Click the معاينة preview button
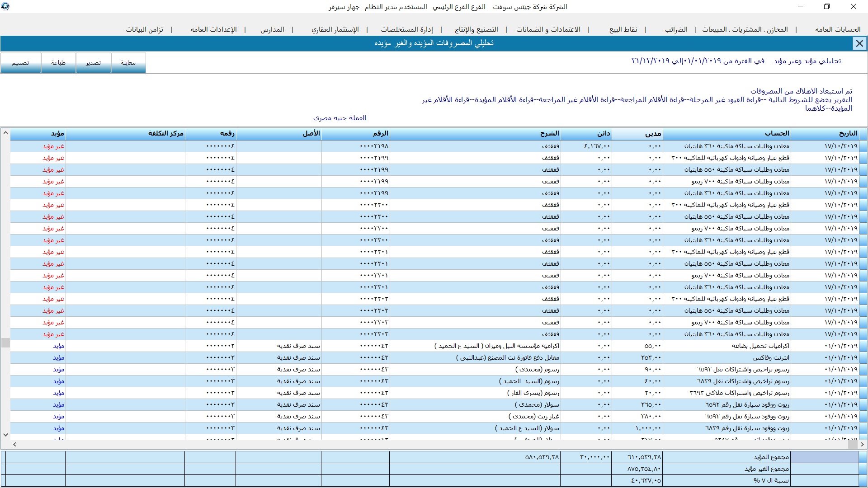868x488 pixels. 128,62
